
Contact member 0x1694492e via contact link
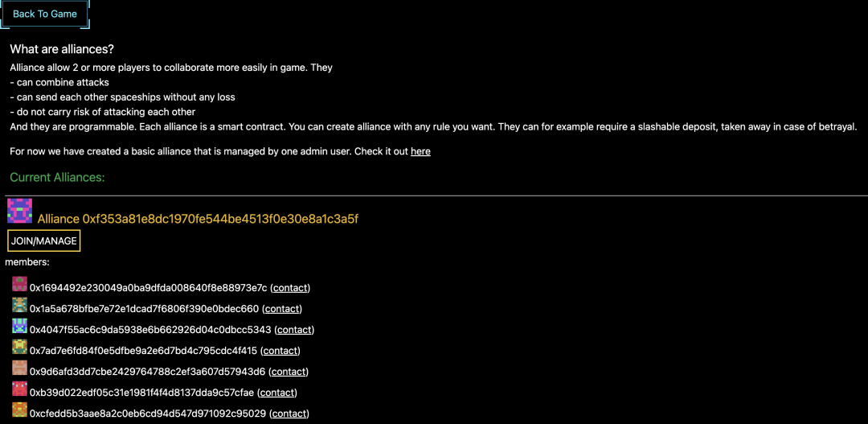pos(290,288)
